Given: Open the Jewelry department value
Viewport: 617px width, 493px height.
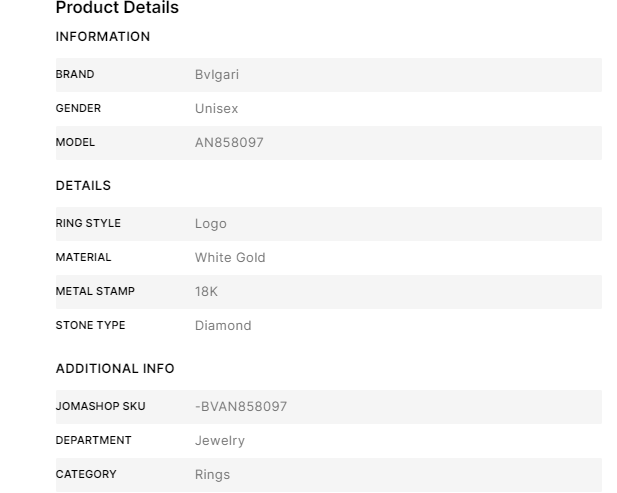Looking at the screenshot, I should tap(220, 441).
